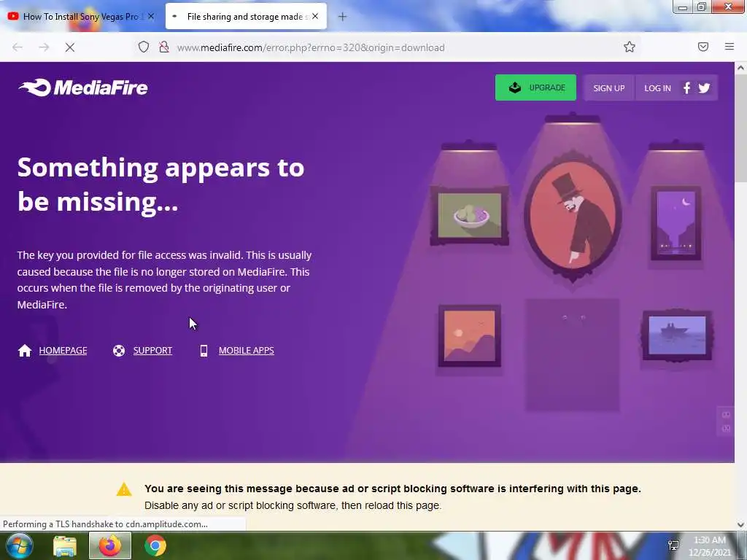The height and width of the screenshot is (560, 747).
Task: Click the fruit bowl painting
Action: coord(469,216)
